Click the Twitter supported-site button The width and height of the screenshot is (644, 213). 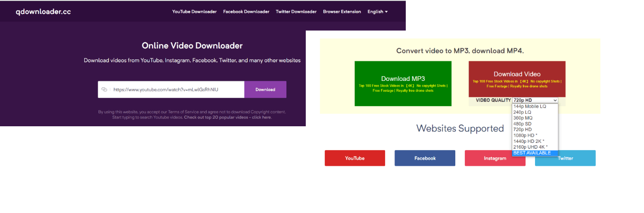565,158
